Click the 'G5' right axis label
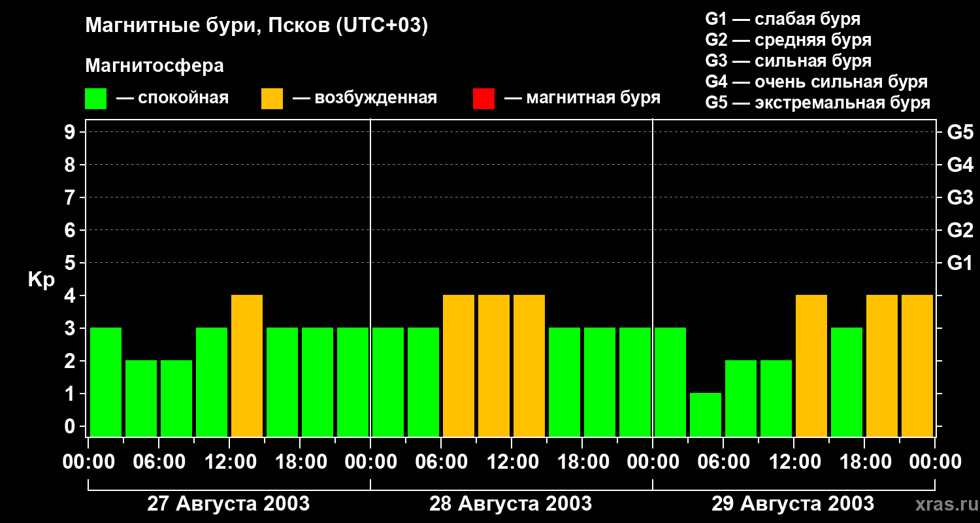The image size is (980, 523). point(960,132)
